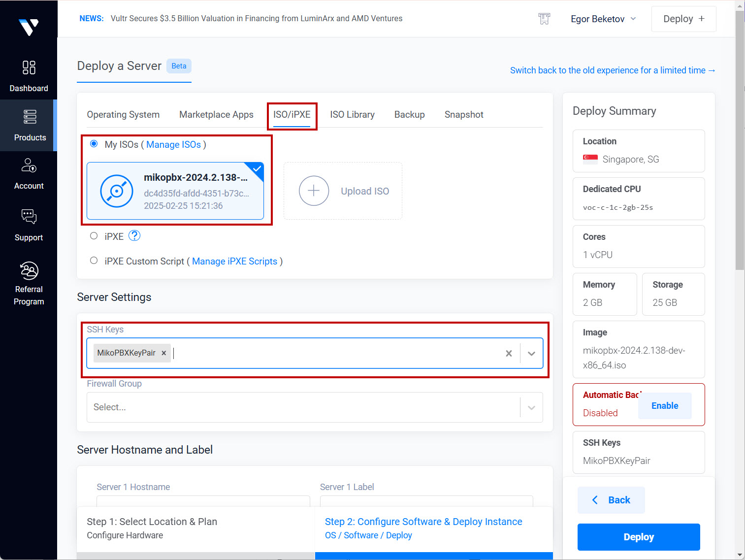Click the blue Deploy button in summary

point(638,537)
